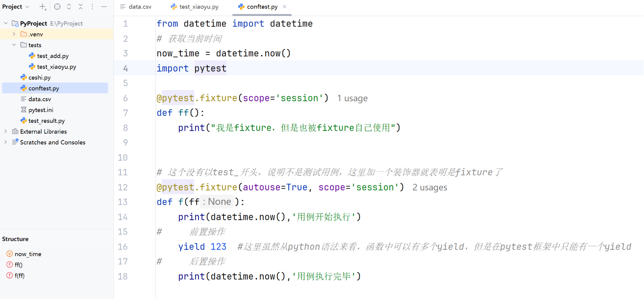
Task: Select ff() in Structure panel
Action: (x=18, y=265)
